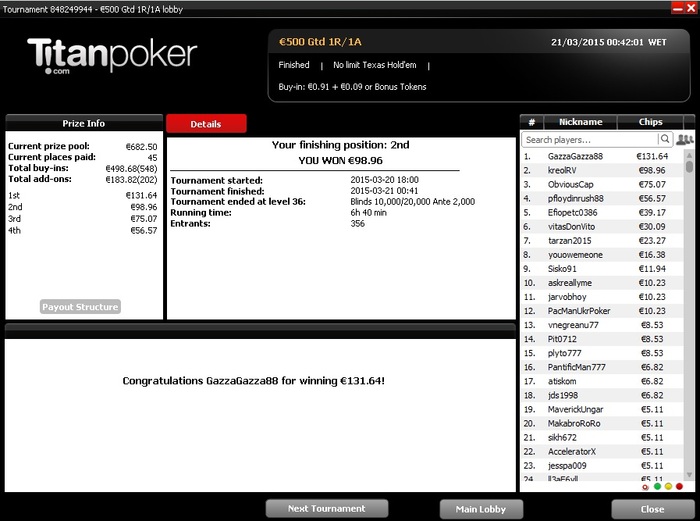Select player jarvobhoy in the list

(602, 297)
